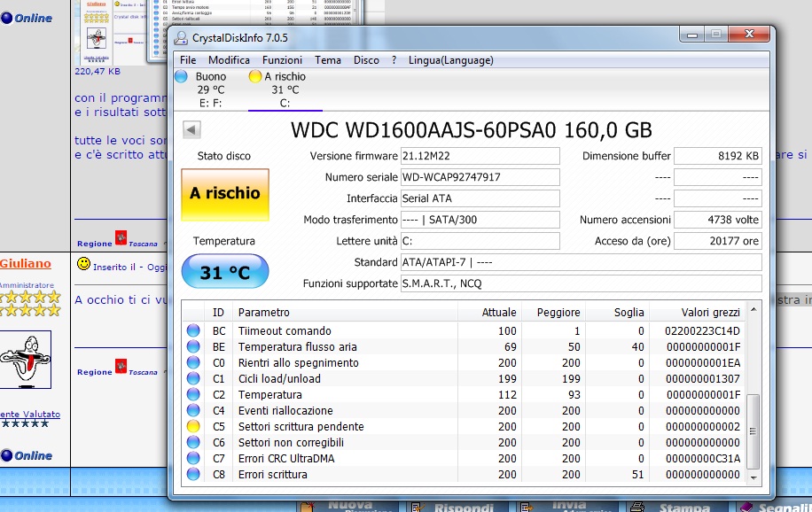Click the blue status icon of row C2

pos(193,394)
